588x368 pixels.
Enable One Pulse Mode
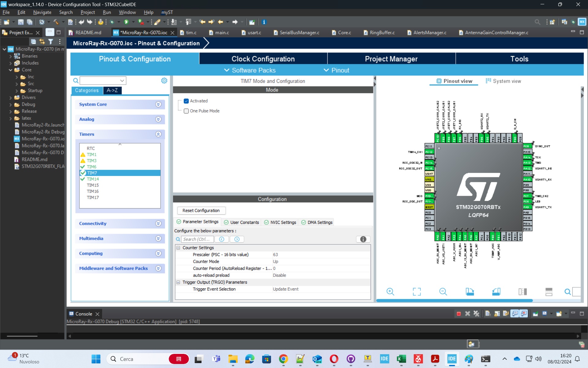click(x=186, y=111)
